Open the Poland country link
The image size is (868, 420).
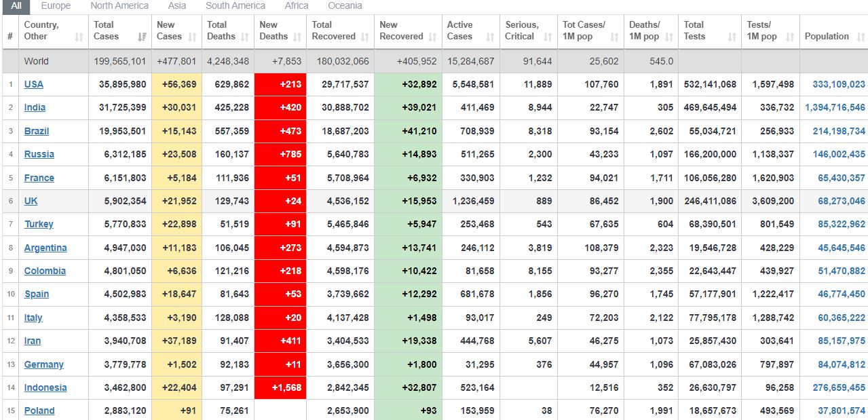(x=39, y=411)
